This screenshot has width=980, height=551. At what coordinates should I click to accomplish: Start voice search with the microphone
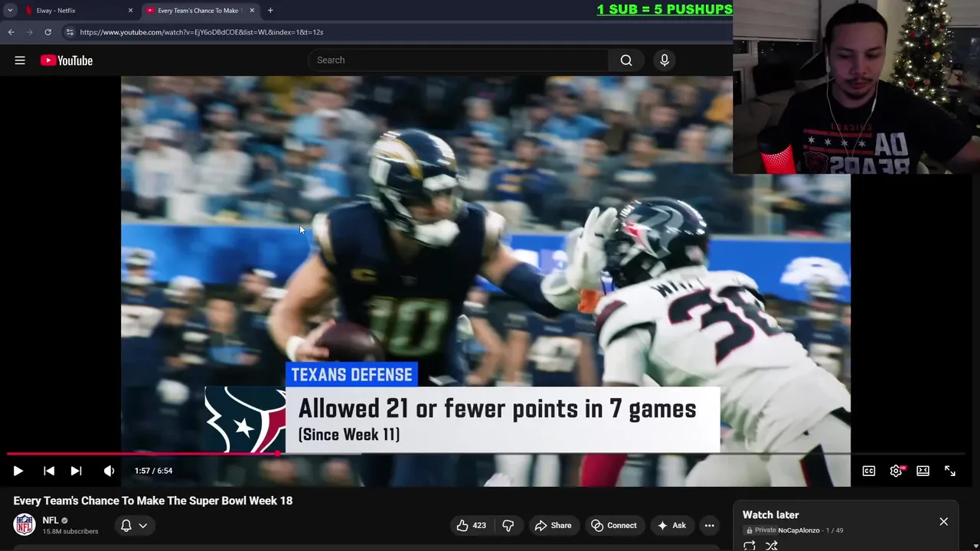(665, 60)
